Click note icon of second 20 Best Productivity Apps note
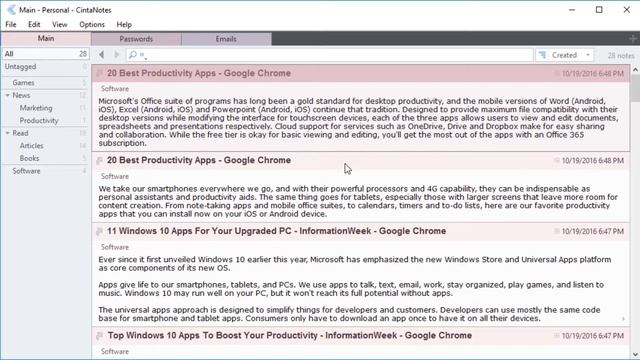Screen dimensions: 640x360 click(x=99, y=161)
